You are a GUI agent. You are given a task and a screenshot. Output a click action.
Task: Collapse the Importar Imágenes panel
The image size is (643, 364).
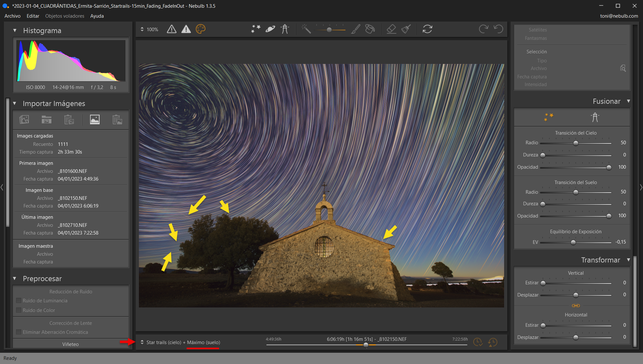(15, 103)
